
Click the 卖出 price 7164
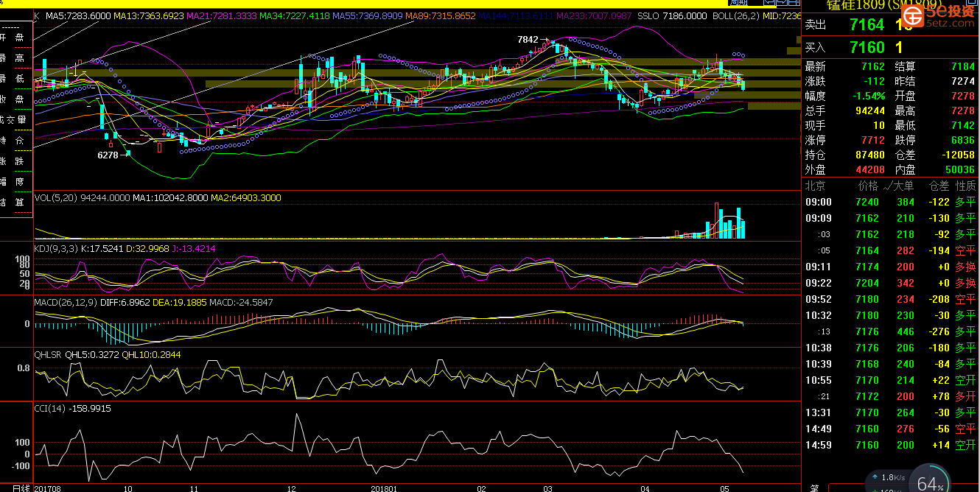pyautogui.click(x=867, y=24)
